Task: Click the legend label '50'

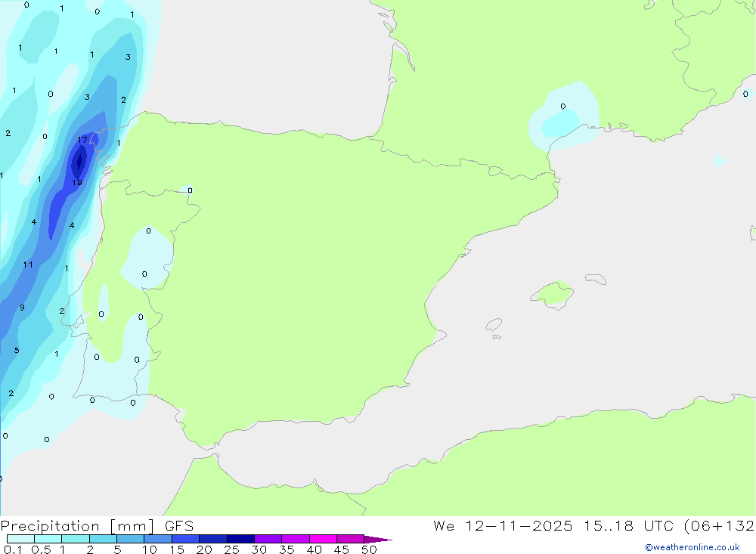Action: (x=369, y=549)
